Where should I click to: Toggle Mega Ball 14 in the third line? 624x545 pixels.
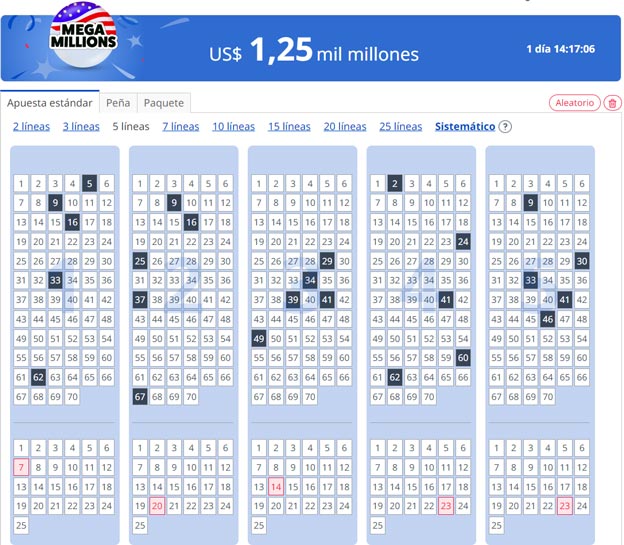(x=276, y=486)
